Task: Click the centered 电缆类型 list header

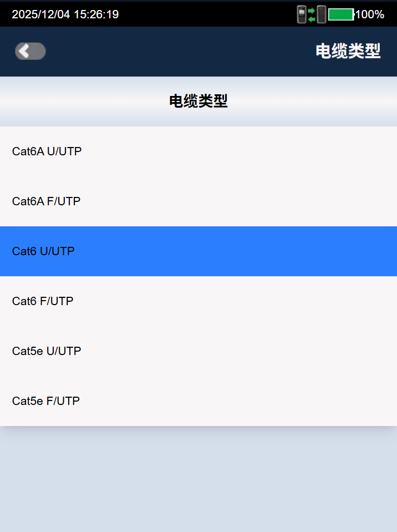Action: (198, 101)
